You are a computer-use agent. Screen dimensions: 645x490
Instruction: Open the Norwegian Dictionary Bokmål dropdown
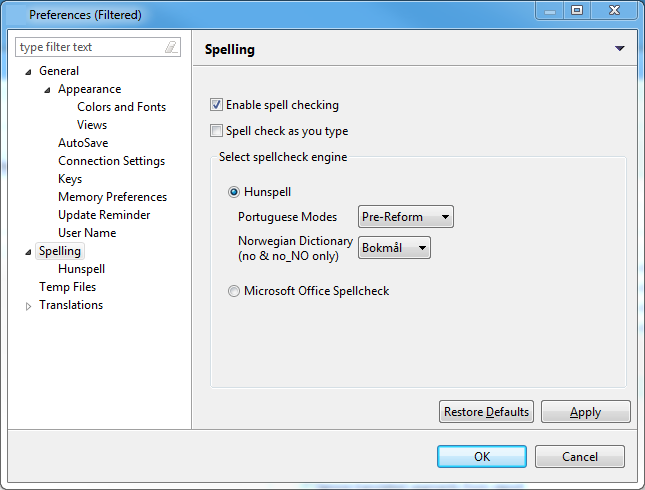pyautogui.click(x=394, y=248)
